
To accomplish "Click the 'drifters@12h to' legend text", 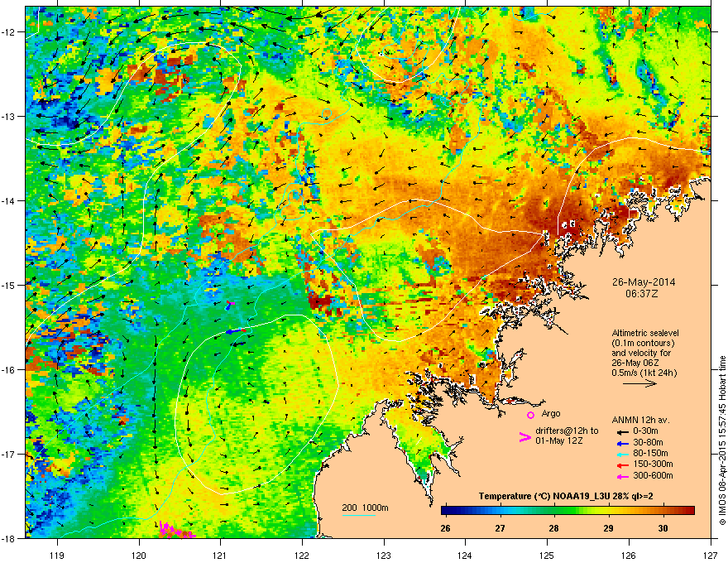I will coord(567,431).
